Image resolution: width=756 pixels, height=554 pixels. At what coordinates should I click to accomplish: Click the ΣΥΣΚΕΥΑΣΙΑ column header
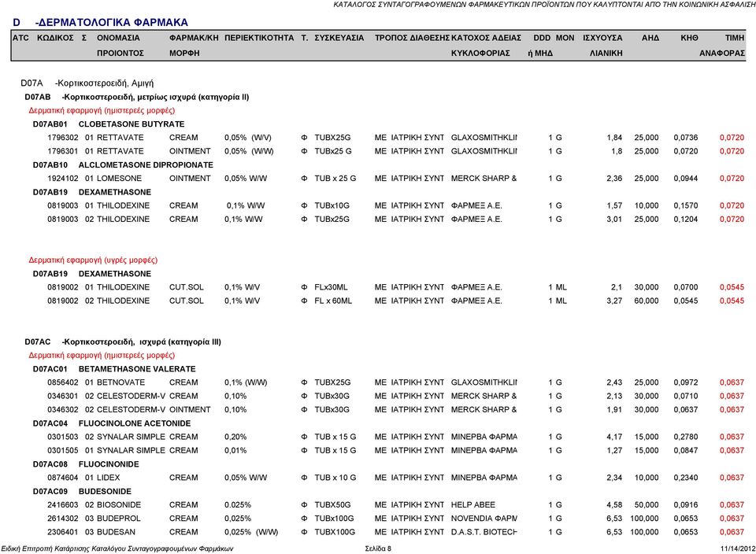point(339,38)
